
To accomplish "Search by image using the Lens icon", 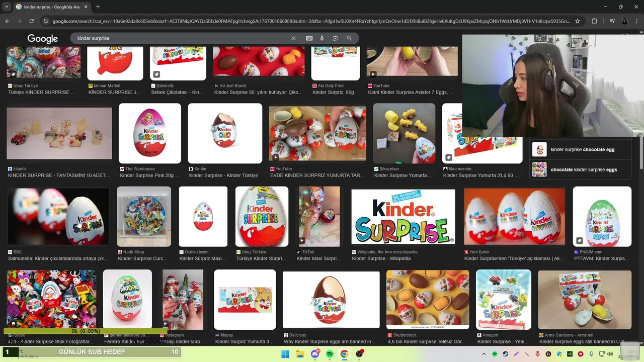I will (335, 38).
